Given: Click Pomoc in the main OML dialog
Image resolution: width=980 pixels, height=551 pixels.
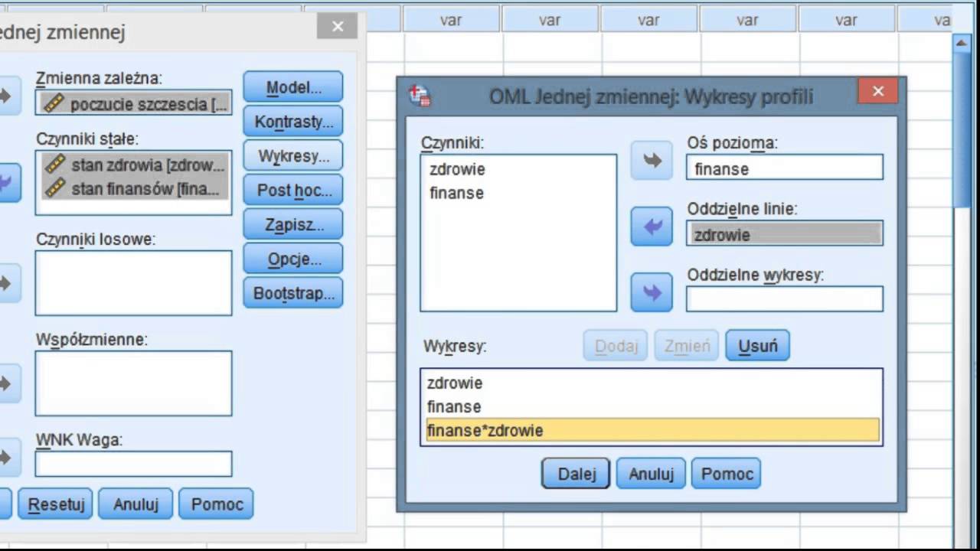Looking at the screenshot, I should point(217,504).
